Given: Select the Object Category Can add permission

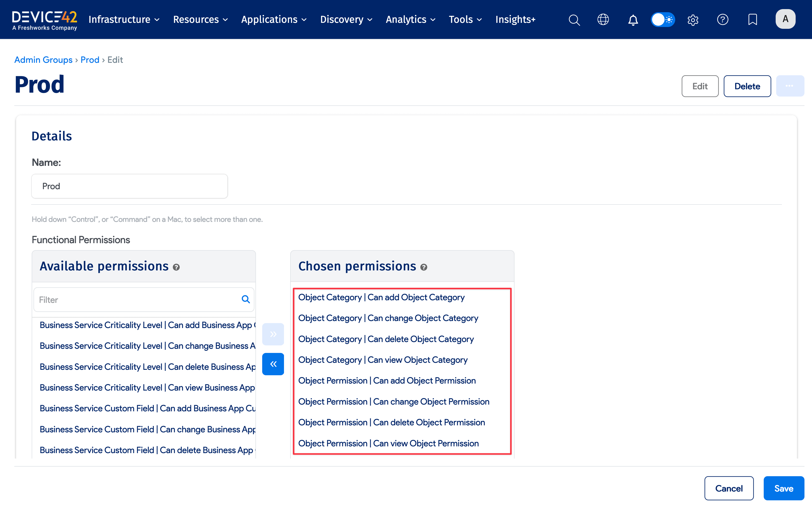Looking at the screenshot, I should tap(381, 297).
